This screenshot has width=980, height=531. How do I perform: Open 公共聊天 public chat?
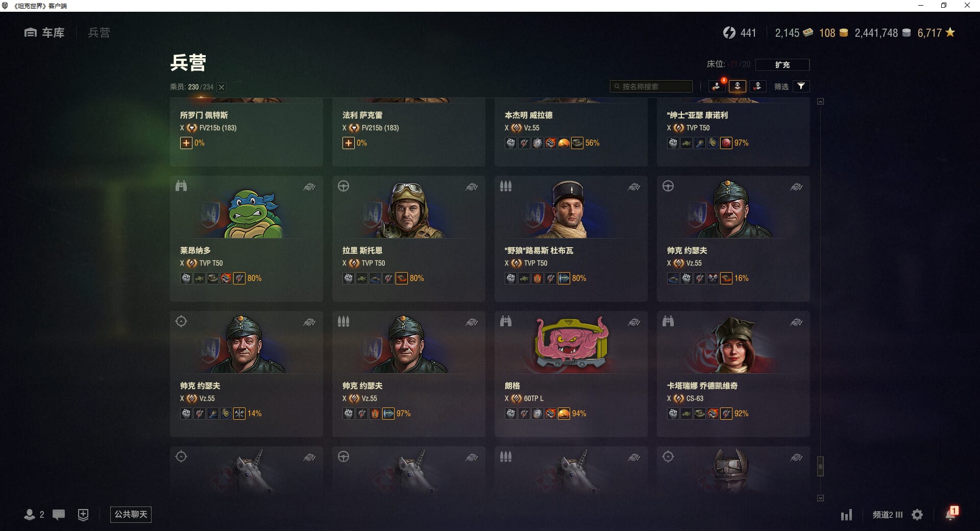(x=131, y=514)
